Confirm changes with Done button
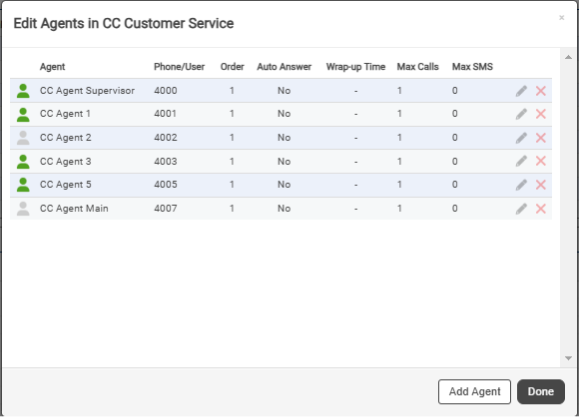 coord(541,392)
